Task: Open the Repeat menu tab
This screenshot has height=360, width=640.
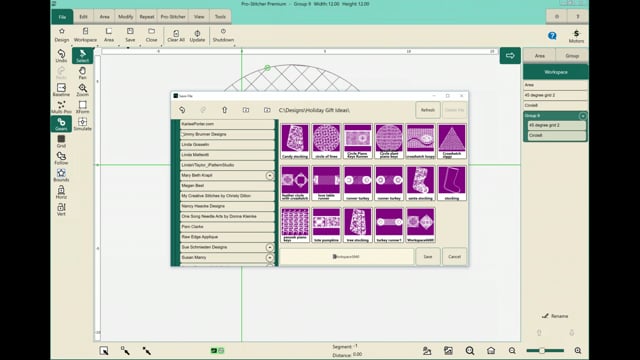Action: coord(147,17)
